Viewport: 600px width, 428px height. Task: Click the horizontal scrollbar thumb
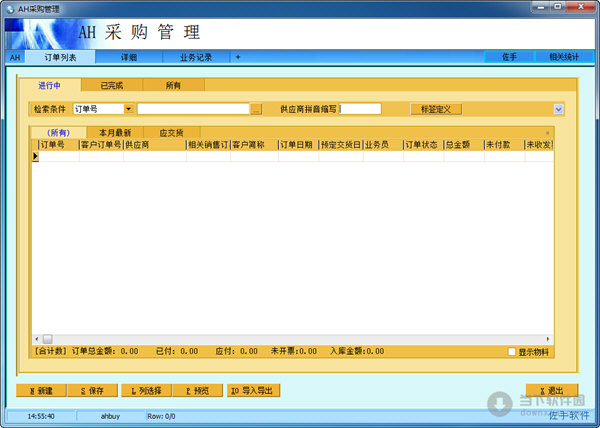(x=47, y=339)
